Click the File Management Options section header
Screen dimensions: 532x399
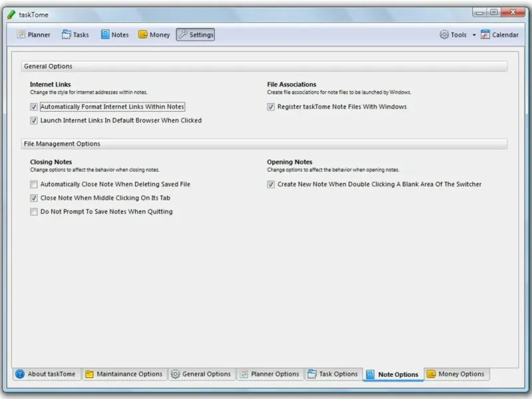(264, 144)
